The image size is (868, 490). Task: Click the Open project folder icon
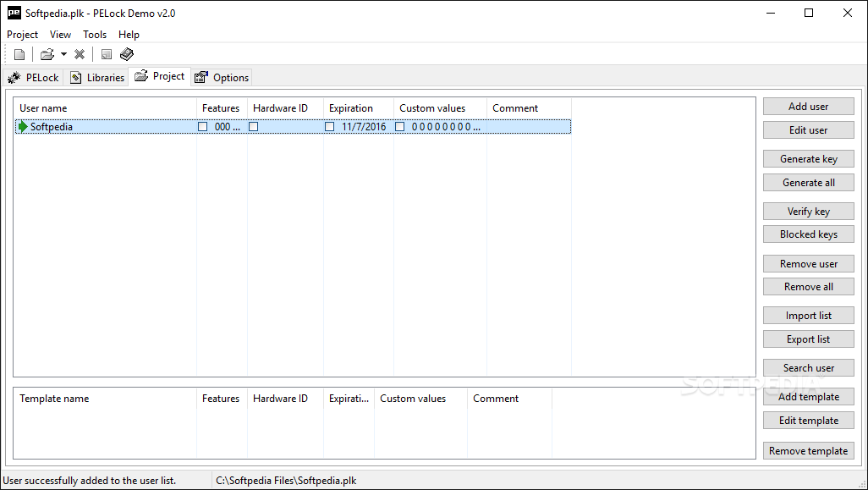[x=47, y=54]
